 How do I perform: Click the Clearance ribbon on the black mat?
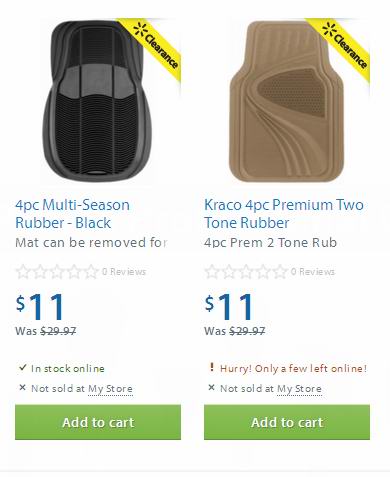pos(153,47)
